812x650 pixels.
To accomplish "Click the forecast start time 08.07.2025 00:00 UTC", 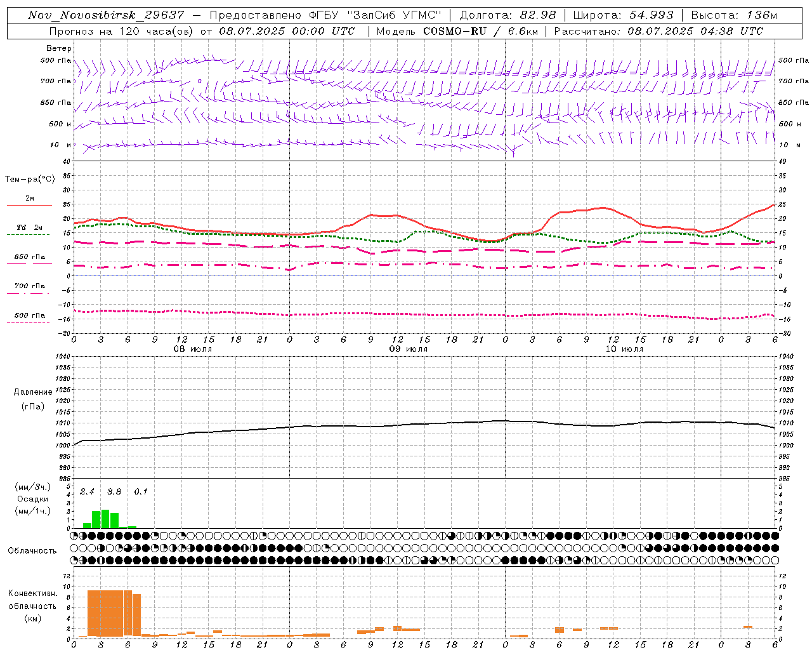I will pos(287,31).
